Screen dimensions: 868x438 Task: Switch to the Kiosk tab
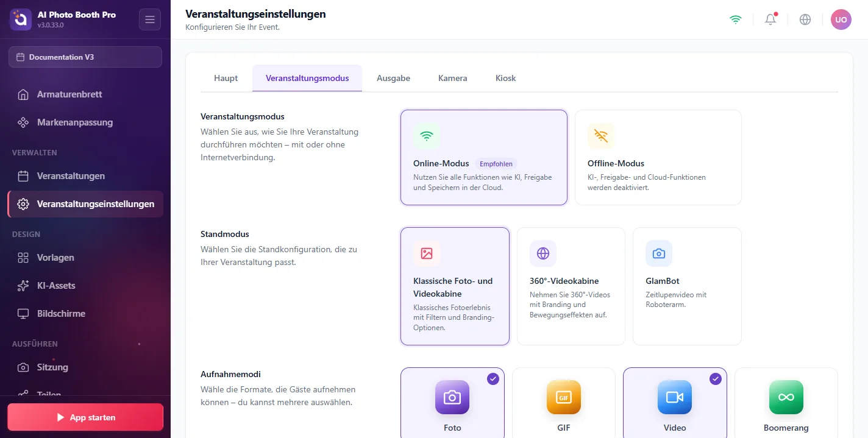[506, 78]
